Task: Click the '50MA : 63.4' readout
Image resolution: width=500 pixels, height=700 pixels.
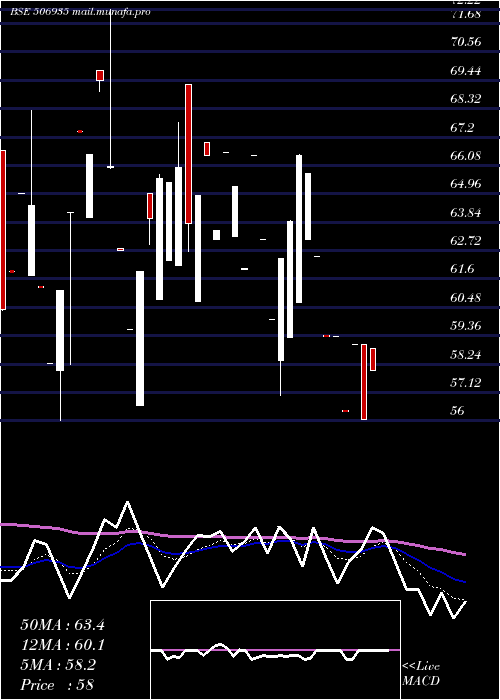Action: click(62, 625)
